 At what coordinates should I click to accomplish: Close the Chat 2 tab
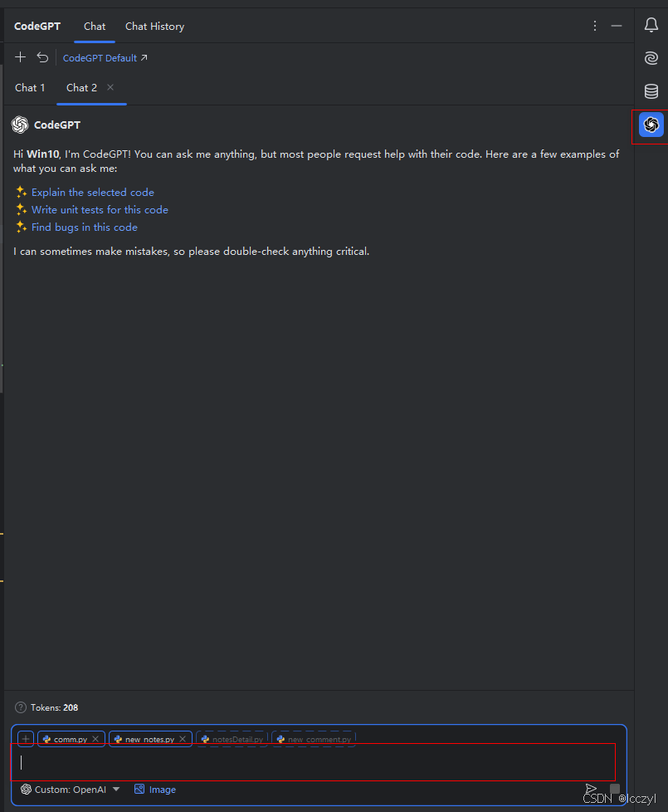[x=110, y=87]
